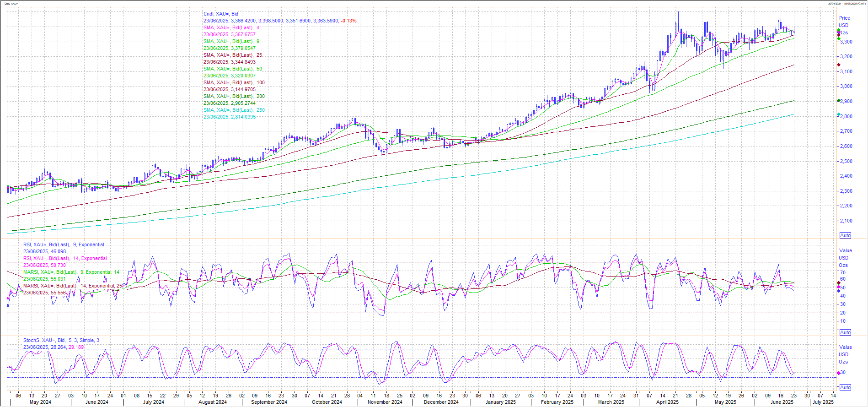Click the candle OHLC values line with -0.13%
This screenshot has height=407, width=868.
280,21
